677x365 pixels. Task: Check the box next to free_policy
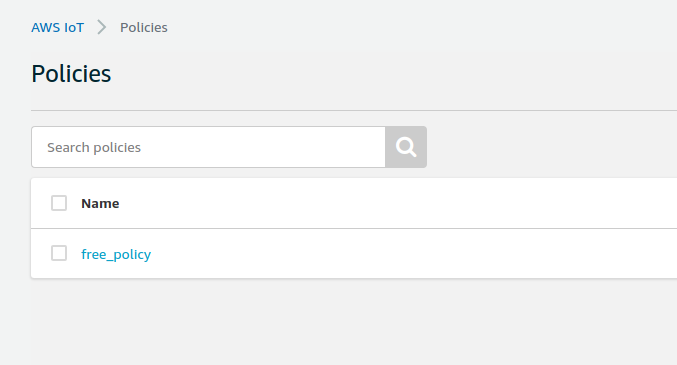tap(59, 253)
